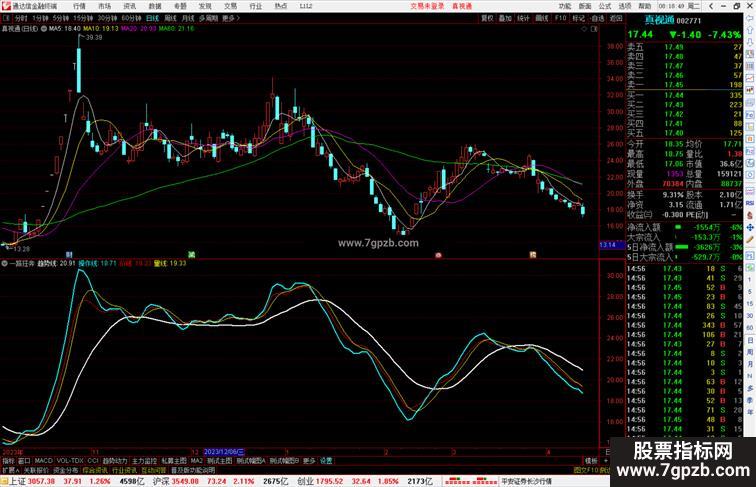Click the back arrow in title bar
The width and height of the screenshot is (756, 487).
(711, 6)
